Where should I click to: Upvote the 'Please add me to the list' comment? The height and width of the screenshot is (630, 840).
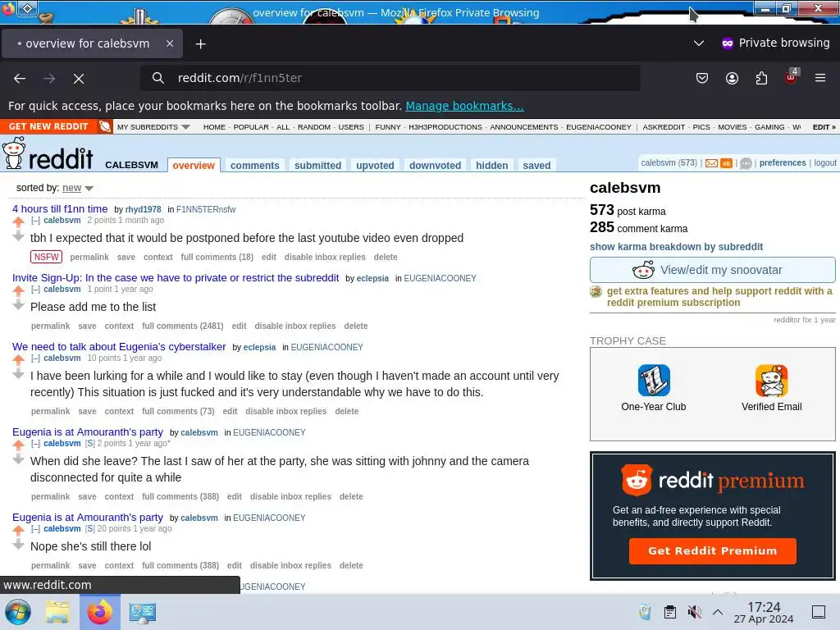pos(18,291)
